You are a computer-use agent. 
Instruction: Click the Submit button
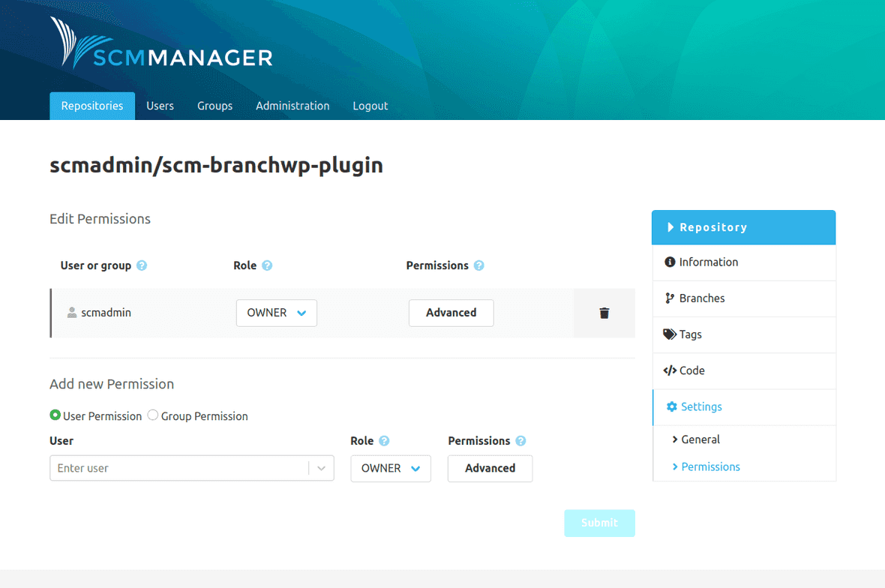tap(599, 523)
